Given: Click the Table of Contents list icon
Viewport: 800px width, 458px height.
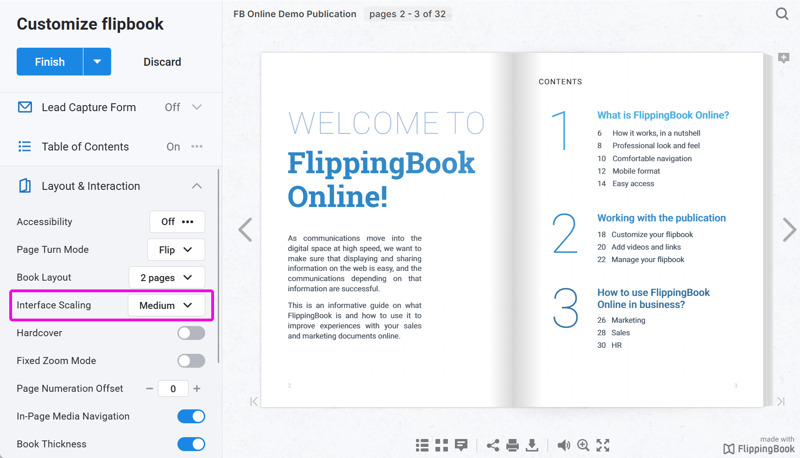Looking at the screenshot, I should pos(24,146).
